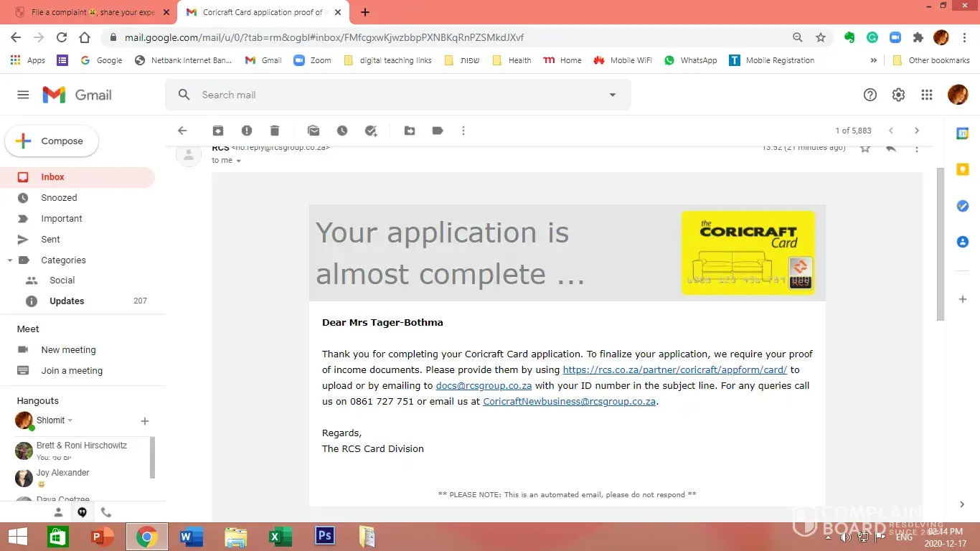Open Google apps grid icon
The width and height of the screenshot is (980, 551).
pyautogui.click(x=927, y=95)
